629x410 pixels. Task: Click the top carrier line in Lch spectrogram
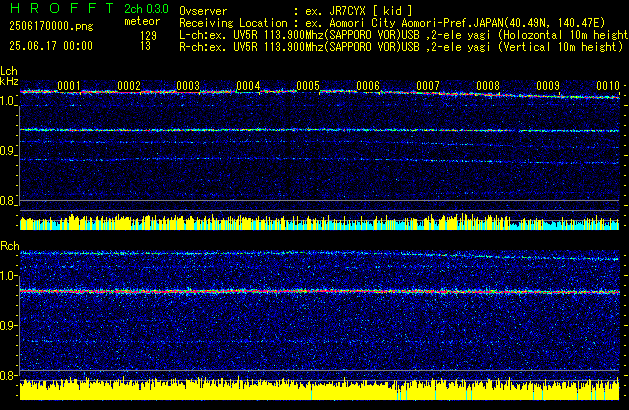click(x=320, y=94)
